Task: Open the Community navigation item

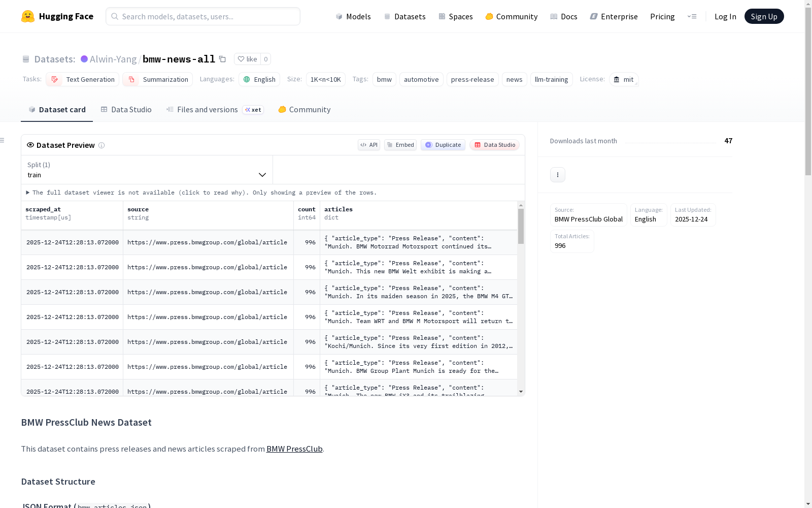Action: (512, 16)
